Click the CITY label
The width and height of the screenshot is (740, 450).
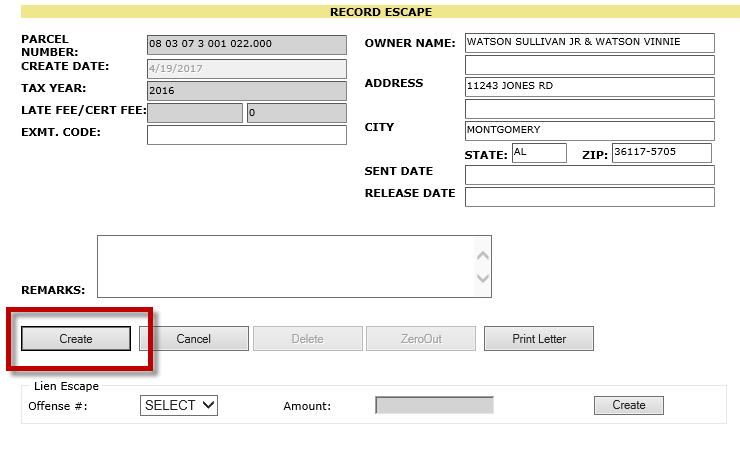[379, 127]
